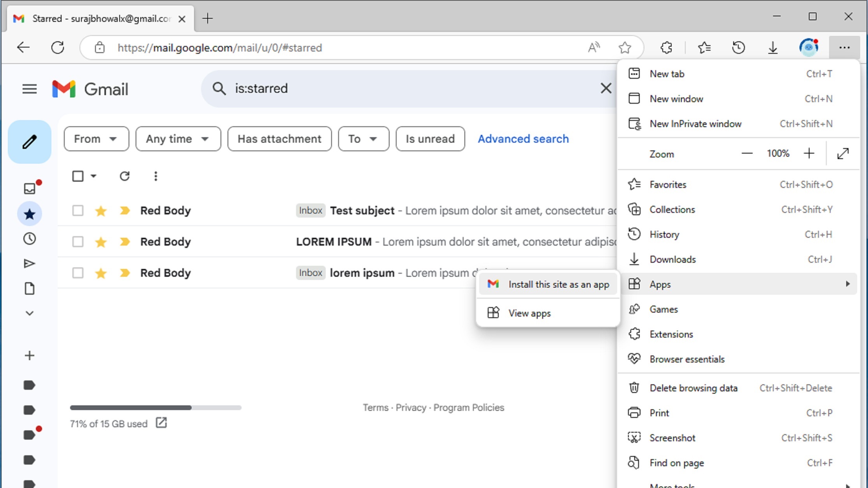
Task: Clear the is:starred search with X
Action: (606, 88)
